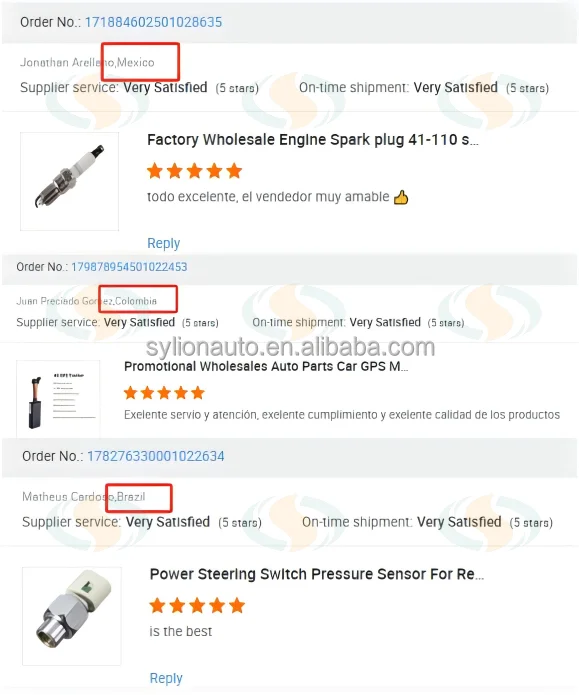579x695 pixels.
Task: Click the sylionauto.en.alibaba.com watermark text
Action: [x=290, y=347]
